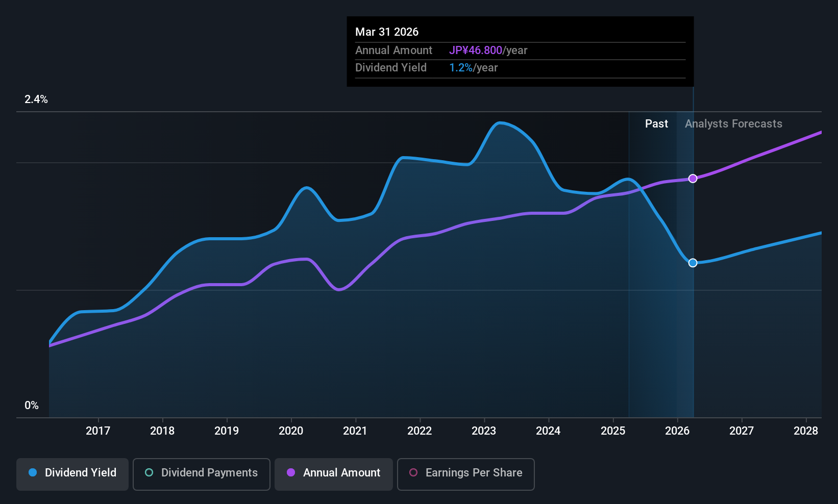This screenshot has height=504, width=838.
Task: Click the Dividend Yield tooltip row label
Action: coord(391,68)
